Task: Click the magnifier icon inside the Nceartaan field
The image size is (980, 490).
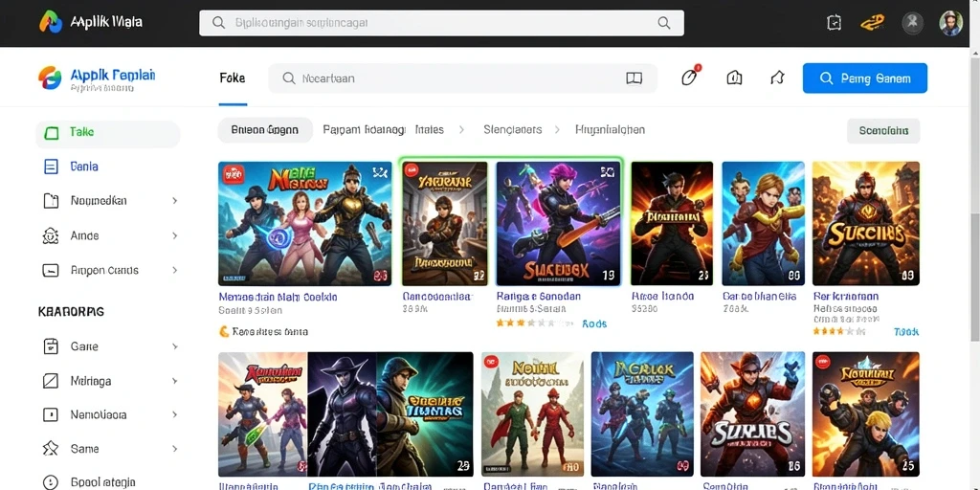Action: pos(289,78)
